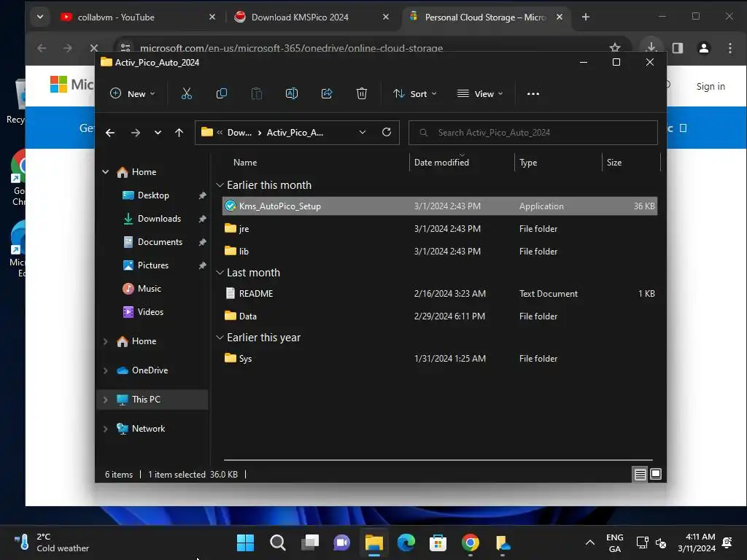Open a new Chrome tab

point(586,17)
